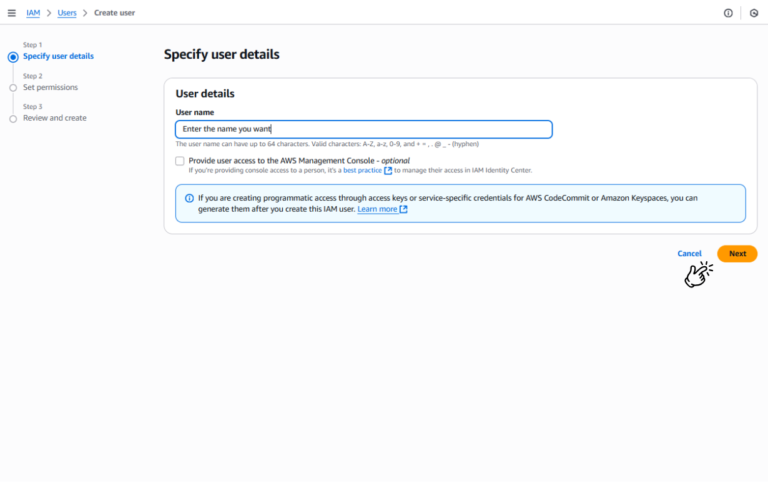Enable AWS Management Console access checkbox
768x483 pixels.
(180, 160)
